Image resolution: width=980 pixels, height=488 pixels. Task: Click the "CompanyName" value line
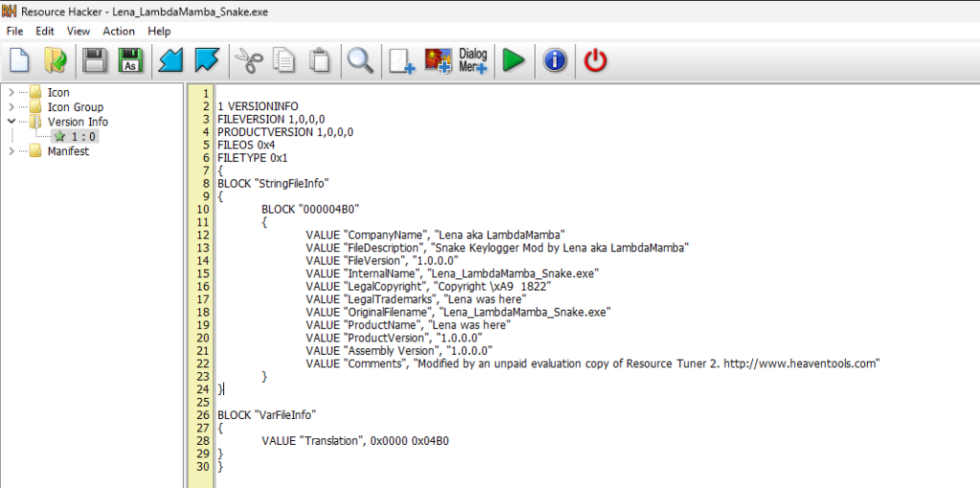coord(435,235)
